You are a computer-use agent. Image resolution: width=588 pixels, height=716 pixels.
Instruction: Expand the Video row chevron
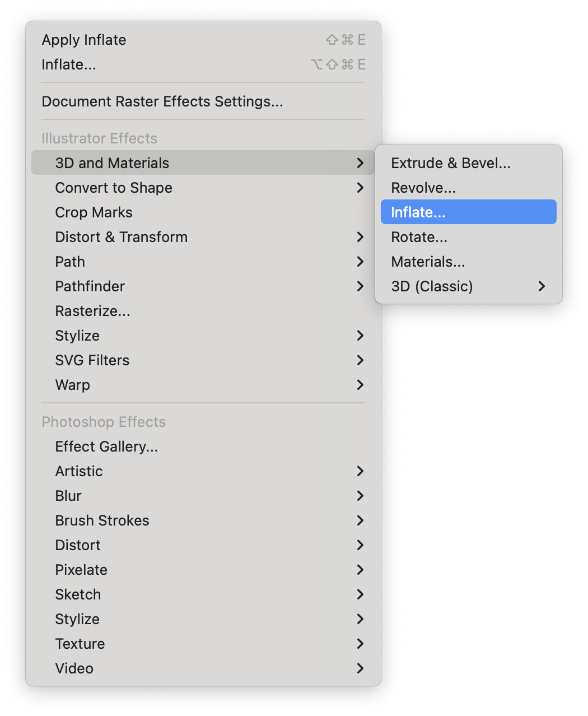pos(360,668)
